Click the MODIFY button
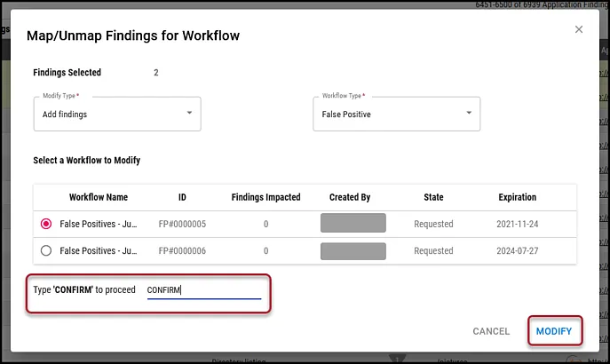Image resolution: width=610 pixels, height=364 pixels. point(554,331)
